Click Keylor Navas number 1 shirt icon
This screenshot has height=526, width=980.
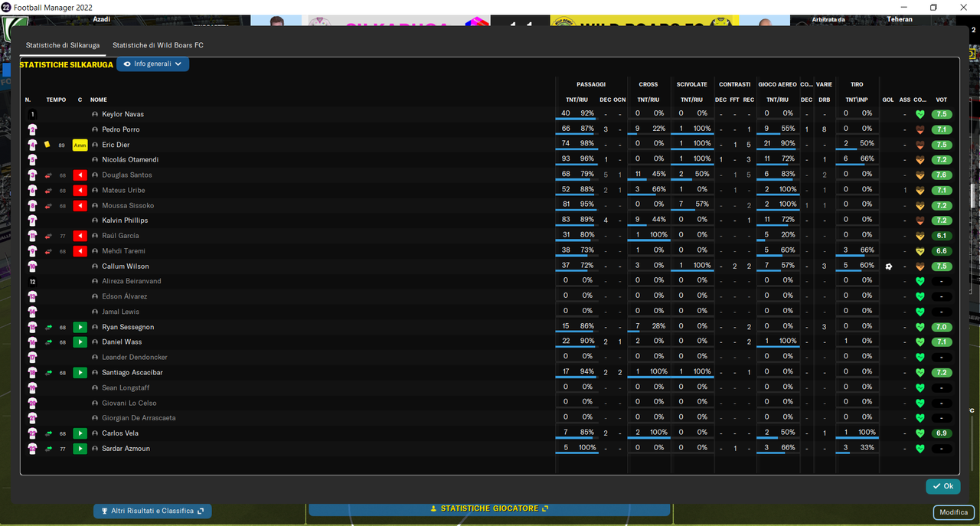click(32, 114)
